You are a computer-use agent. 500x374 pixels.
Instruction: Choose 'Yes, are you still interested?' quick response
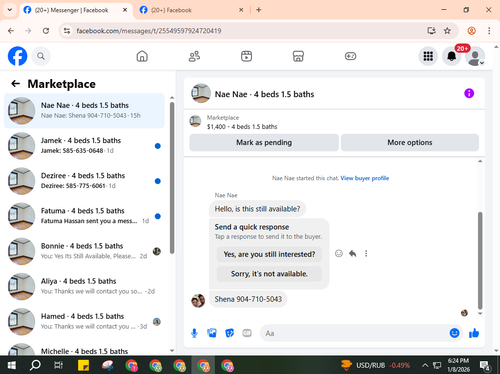pyautogui.click(x=269, y=254)
